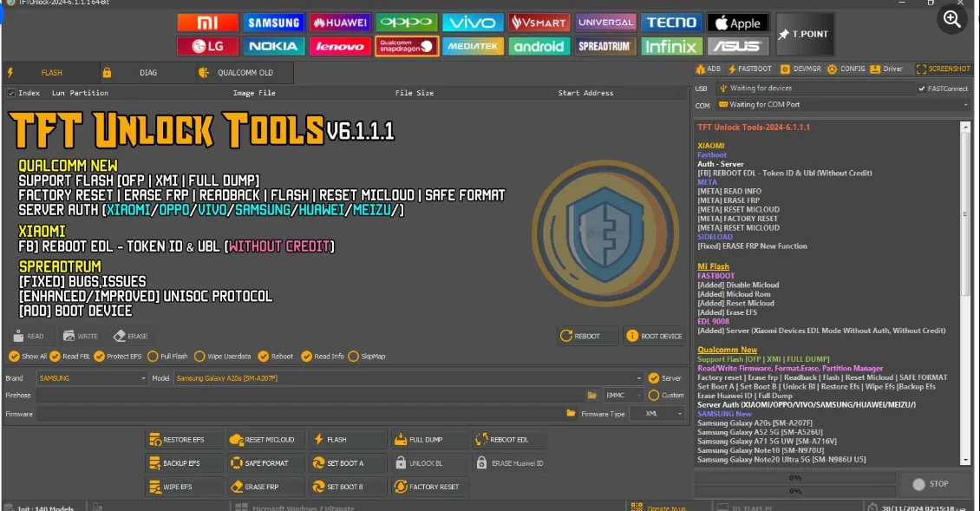Open the ADB tool

point(709,69)
